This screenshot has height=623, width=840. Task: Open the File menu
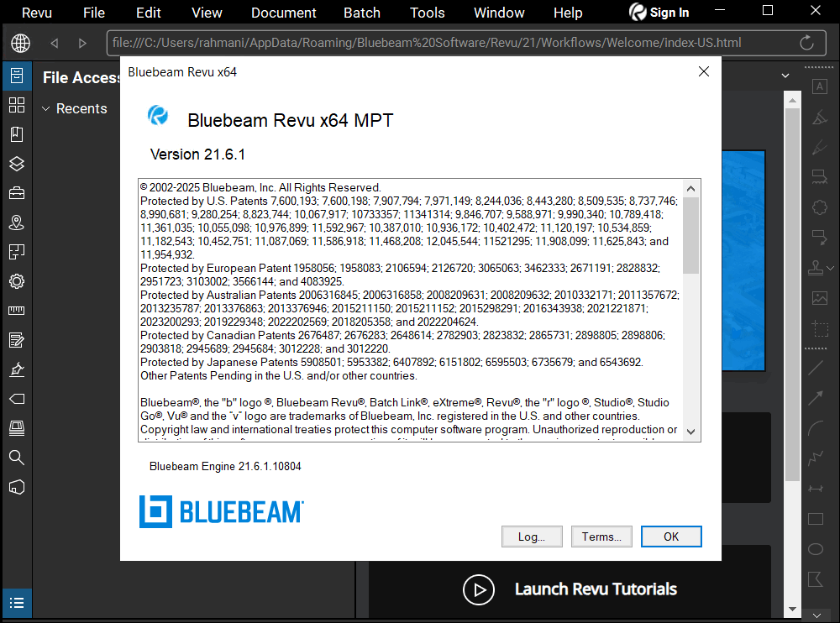94,13
